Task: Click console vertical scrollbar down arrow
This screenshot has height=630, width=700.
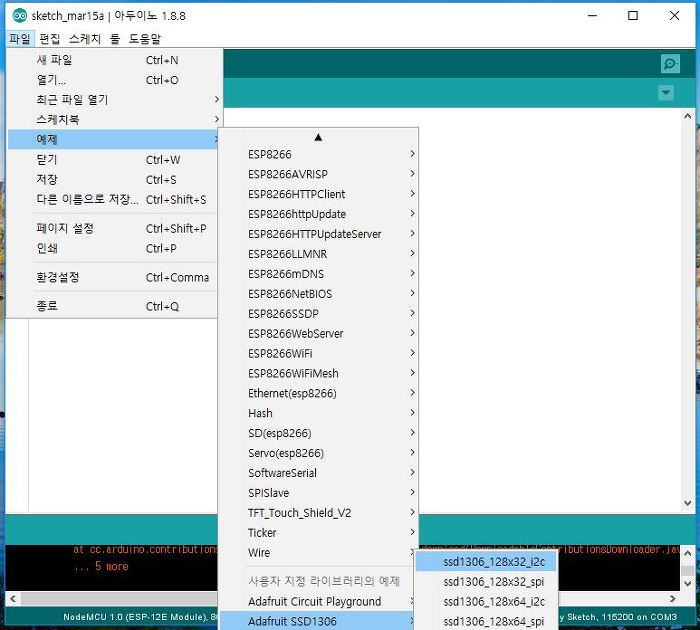Action: pos(688,584)
